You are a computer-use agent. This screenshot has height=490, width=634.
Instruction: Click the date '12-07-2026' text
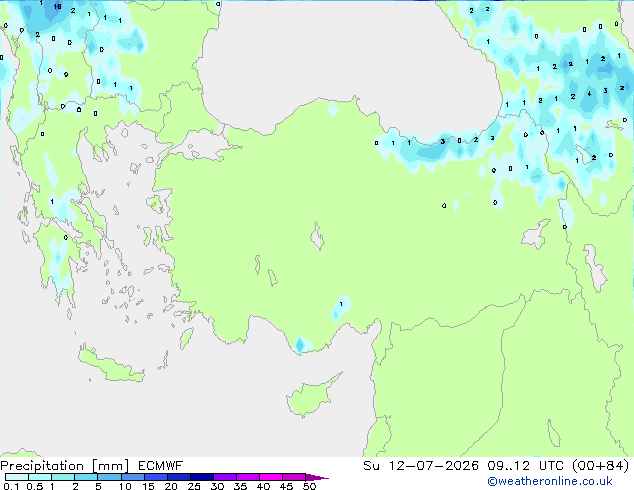click(433, 466)
